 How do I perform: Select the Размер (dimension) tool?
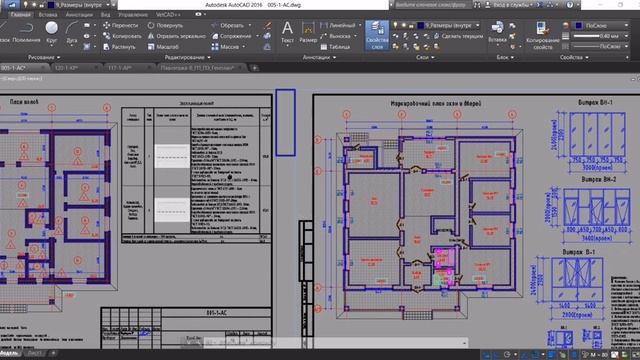[308, 32]
